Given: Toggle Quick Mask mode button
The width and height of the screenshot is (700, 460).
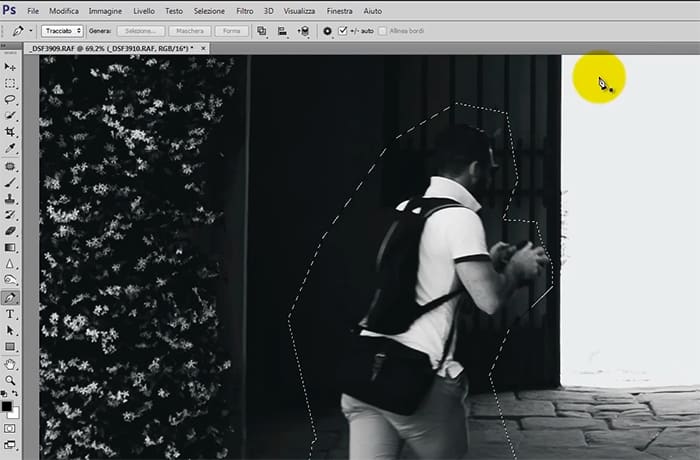Looking at the screenshot, I should (10, 428).
